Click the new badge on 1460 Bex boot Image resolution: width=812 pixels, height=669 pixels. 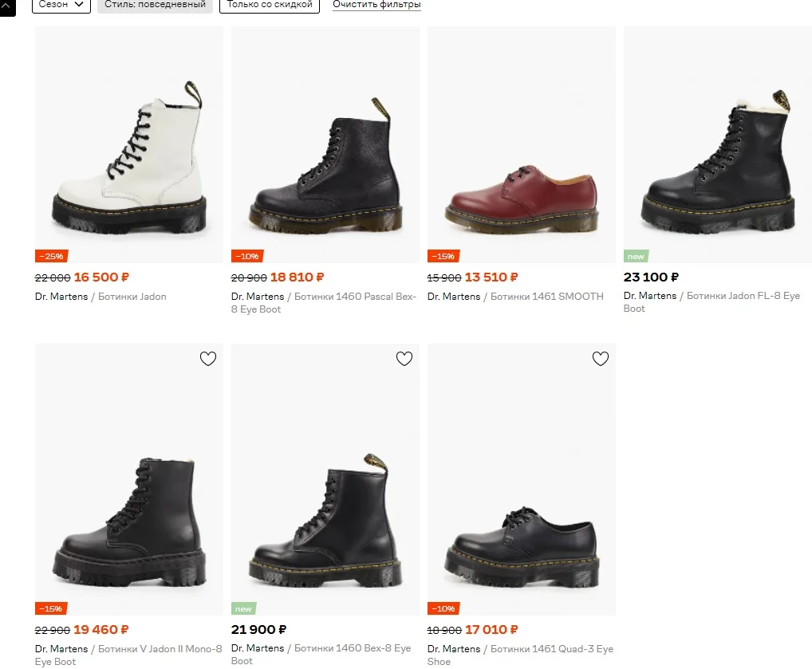click(243, 608)
